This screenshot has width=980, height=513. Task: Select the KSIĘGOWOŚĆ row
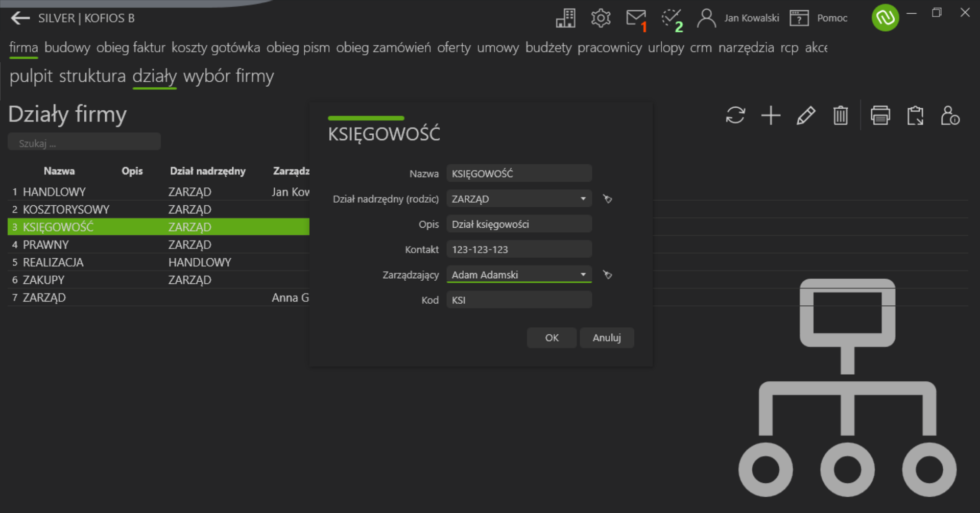pos(158,227)
